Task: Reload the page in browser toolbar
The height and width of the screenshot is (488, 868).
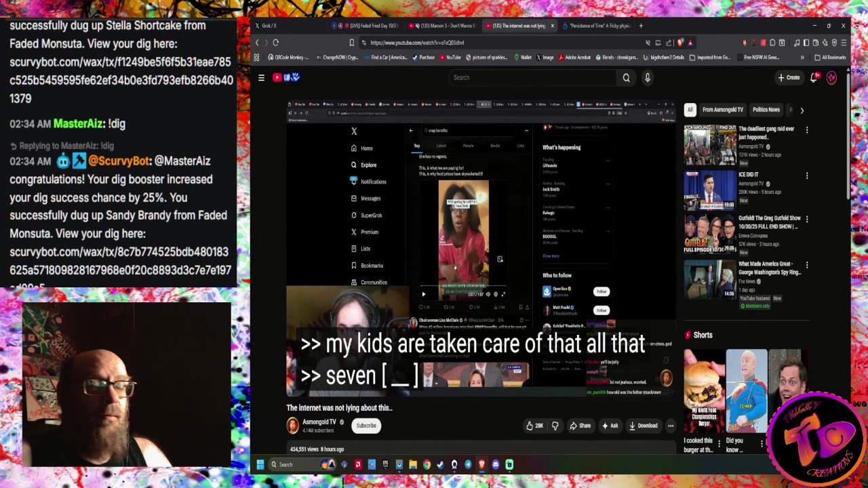Action: coord(276,43)
